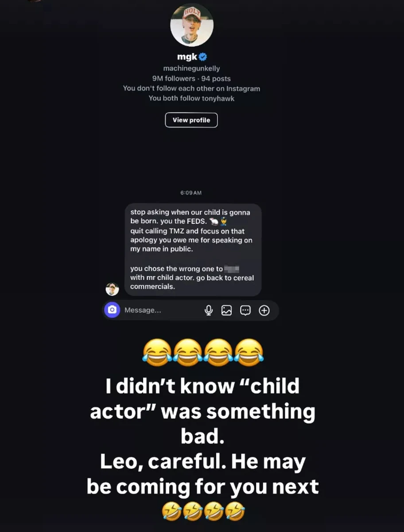Viewport: 404px width, 532px height.
Task: Tap the rat emoji in the message
Action: pos(214,221)
